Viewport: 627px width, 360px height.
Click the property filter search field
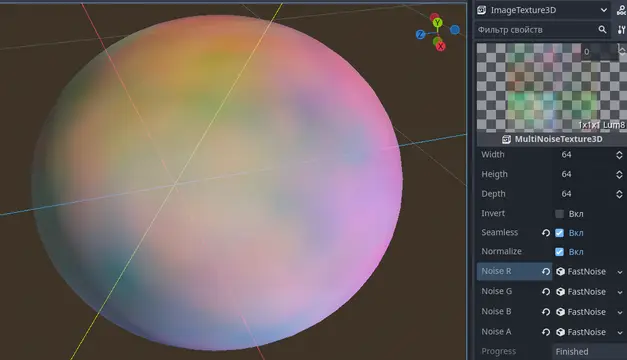[543, 30]
